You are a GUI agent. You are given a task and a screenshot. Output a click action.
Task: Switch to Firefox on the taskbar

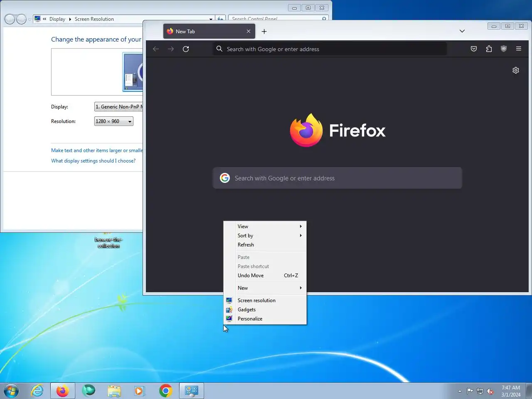pyautogui.click(x=63, y=391)
